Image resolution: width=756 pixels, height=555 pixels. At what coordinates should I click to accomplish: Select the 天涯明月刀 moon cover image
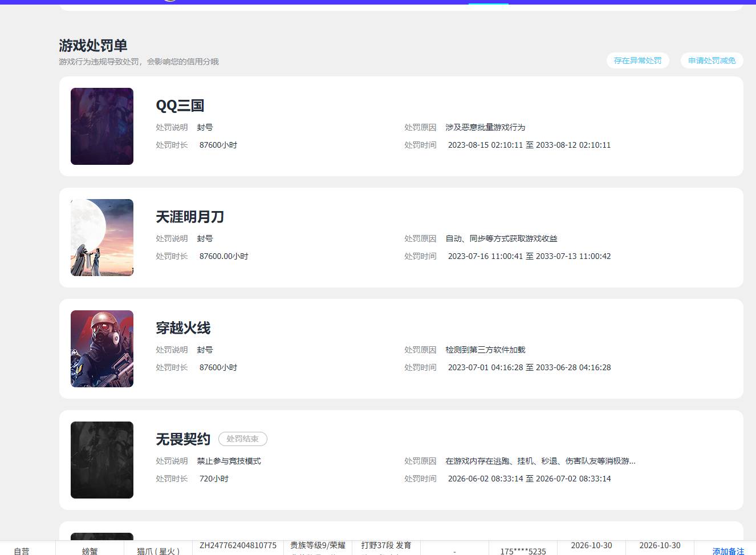point(102,237)
